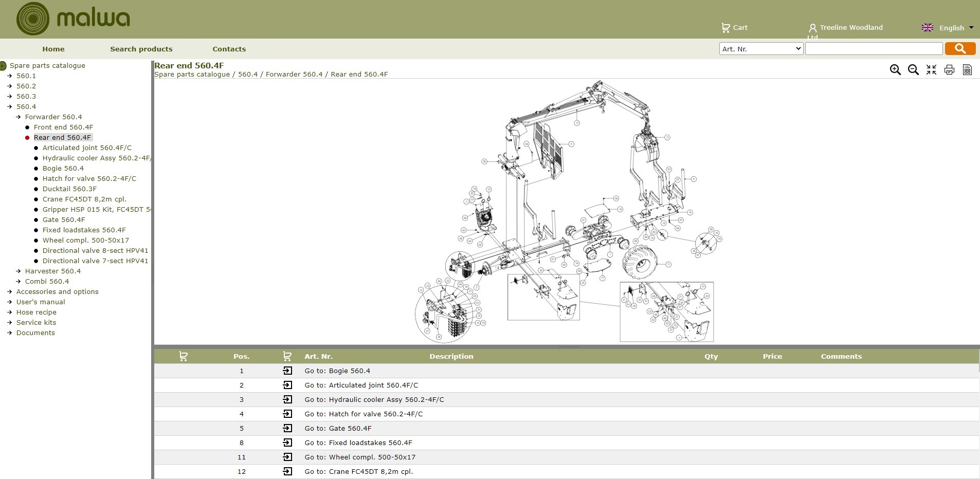Image resolution: width=980 pixels, height=479 pixels.
Task: Zoom out of the parts diagram
Action: pyautogui.click(x=913, y=69)
